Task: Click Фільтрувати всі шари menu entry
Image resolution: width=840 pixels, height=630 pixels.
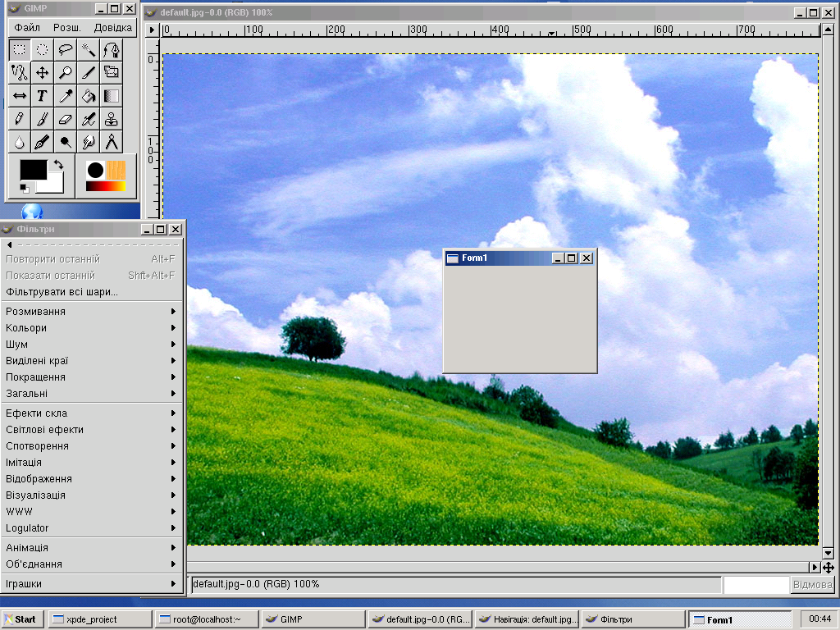Action: [62, 292]
